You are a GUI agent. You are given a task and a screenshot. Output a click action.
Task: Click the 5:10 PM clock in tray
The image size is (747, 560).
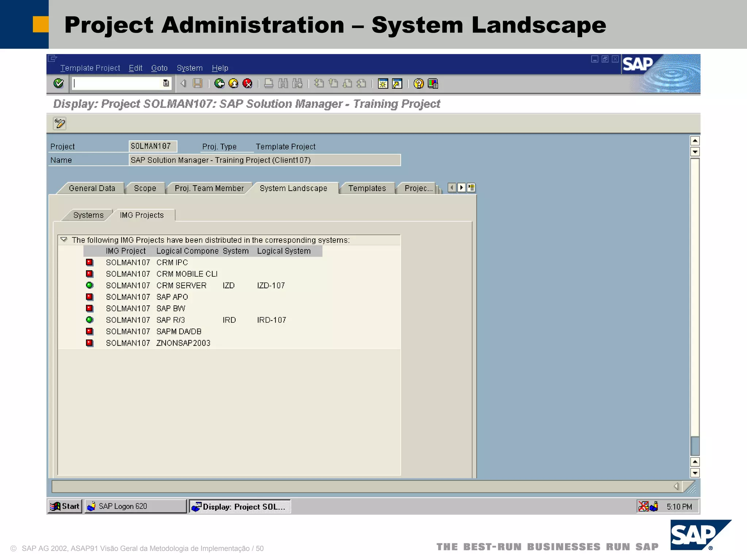679,506
